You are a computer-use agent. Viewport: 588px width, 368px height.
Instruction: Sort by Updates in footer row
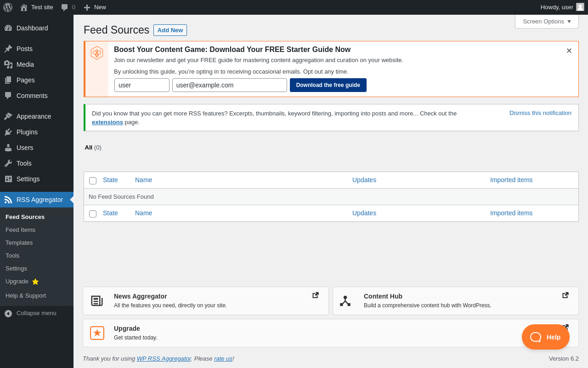(364, 213)
